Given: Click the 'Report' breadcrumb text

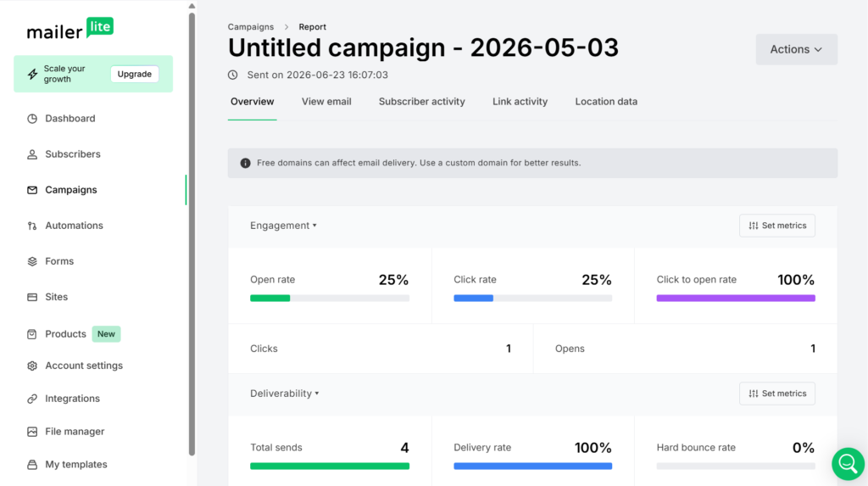Looking at the screenshot, I should pyautogui.click(x=312, y=26).
